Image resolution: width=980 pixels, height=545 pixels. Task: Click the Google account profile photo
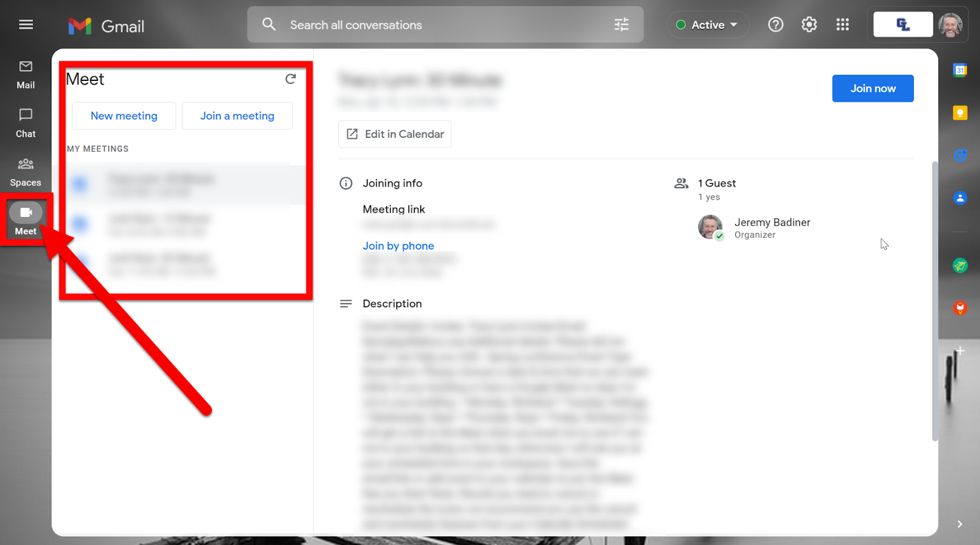[951, 25]
